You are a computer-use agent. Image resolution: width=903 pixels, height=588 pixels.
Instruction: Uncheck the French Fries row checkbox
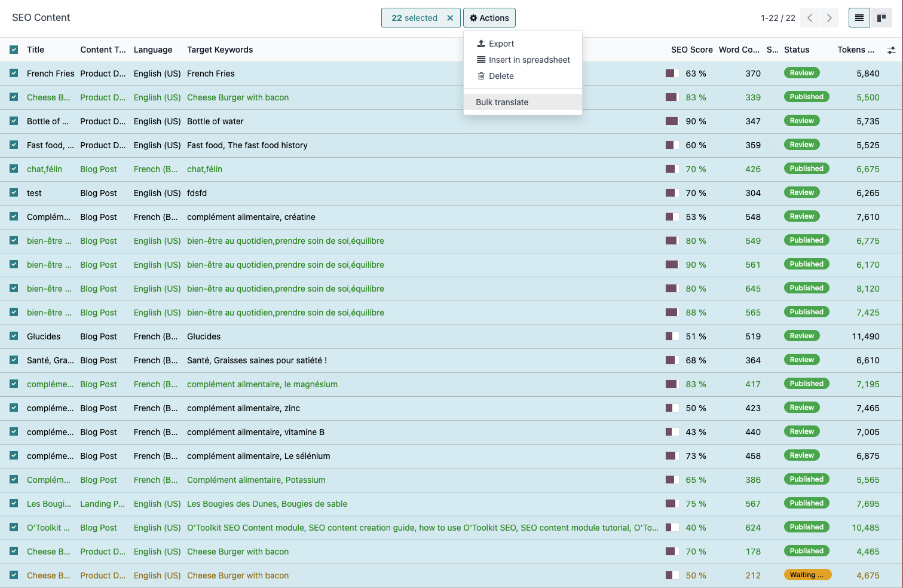(x=14, y=73)
